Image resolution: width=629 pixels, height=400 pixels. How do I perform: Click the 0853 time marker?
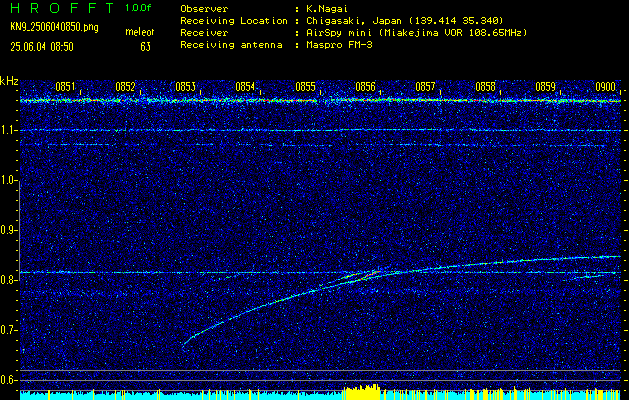click(x=185, y=87)
